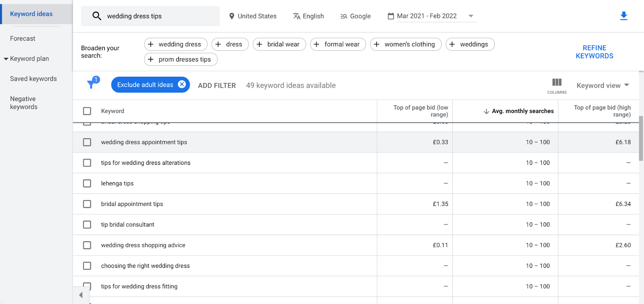Open the Forecast menu item
This screenshot has height=304, width=644.
click(23, 39)
